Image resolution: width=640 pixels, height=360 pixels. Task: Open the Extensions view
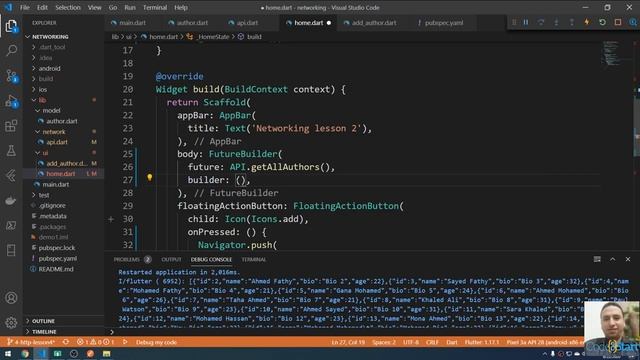pyautogui.click(x=11, y=126)
